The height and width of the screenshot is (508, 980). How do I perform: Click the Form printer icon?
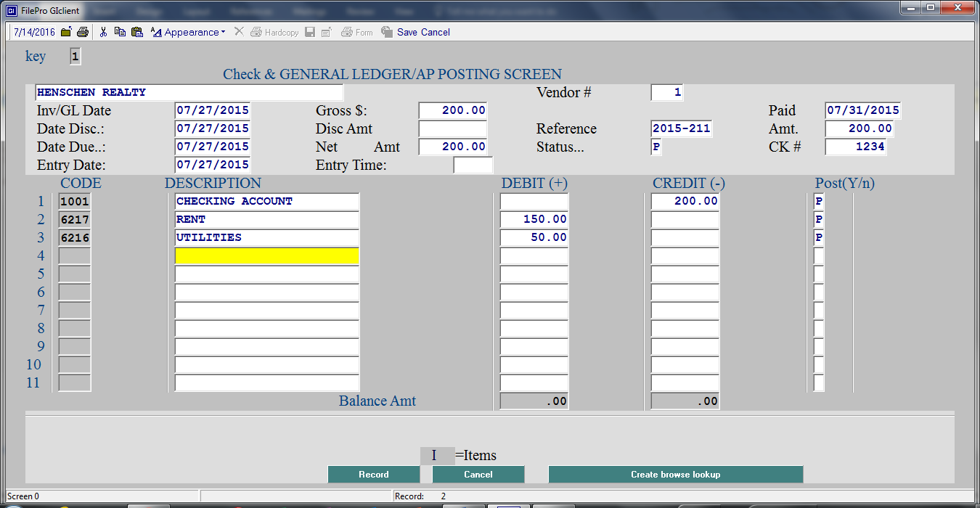(x=347, y=32)
